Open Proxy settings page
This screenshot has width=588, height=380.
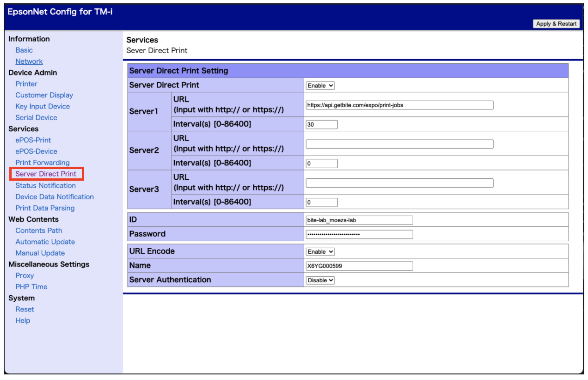(x=25, y=276)
